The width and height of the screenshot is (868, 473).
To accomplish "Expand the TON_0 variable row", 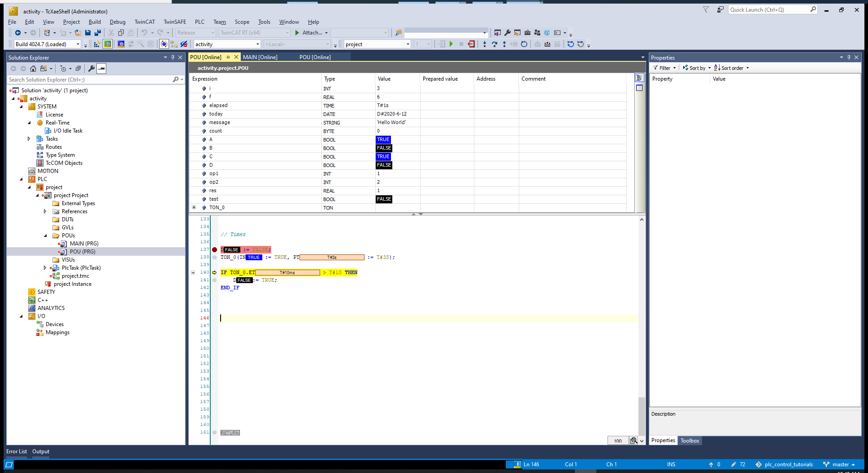I will click(x=194, y=207).
